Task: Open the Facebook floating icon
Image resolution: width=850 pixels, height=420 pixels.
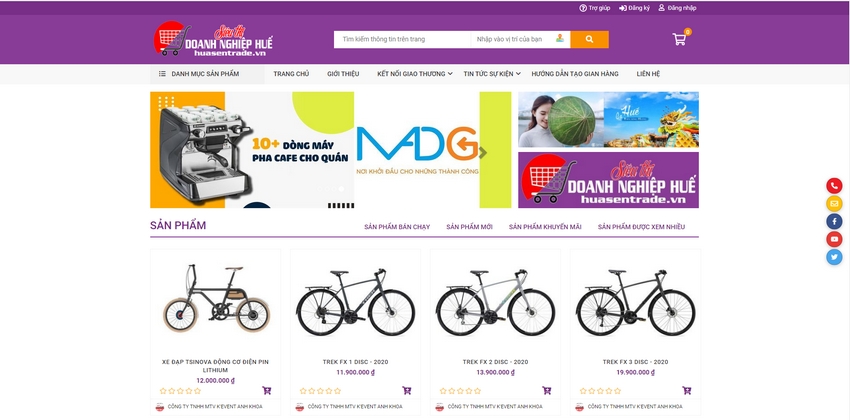Action: coord(834,221)
